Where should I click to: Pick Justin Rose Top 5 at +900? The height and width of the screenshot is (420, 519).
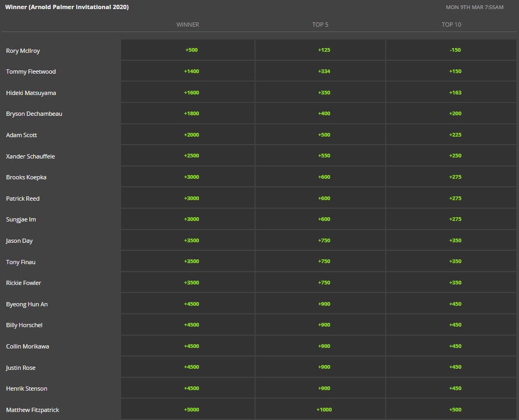320,367
